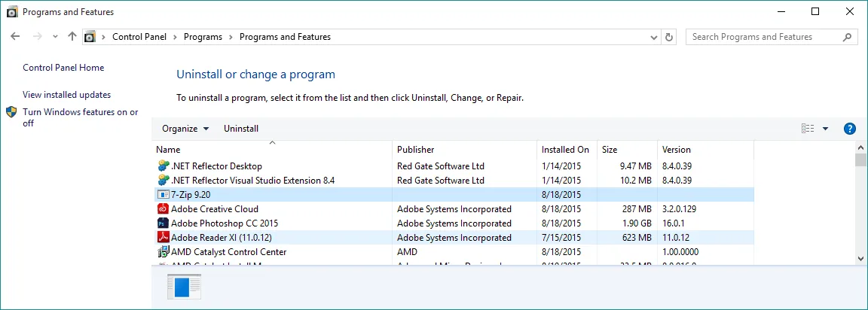The image size is (868, 310).
Task: Click the AMD Catalyst Control Center icon
Action: coord(163,252)
